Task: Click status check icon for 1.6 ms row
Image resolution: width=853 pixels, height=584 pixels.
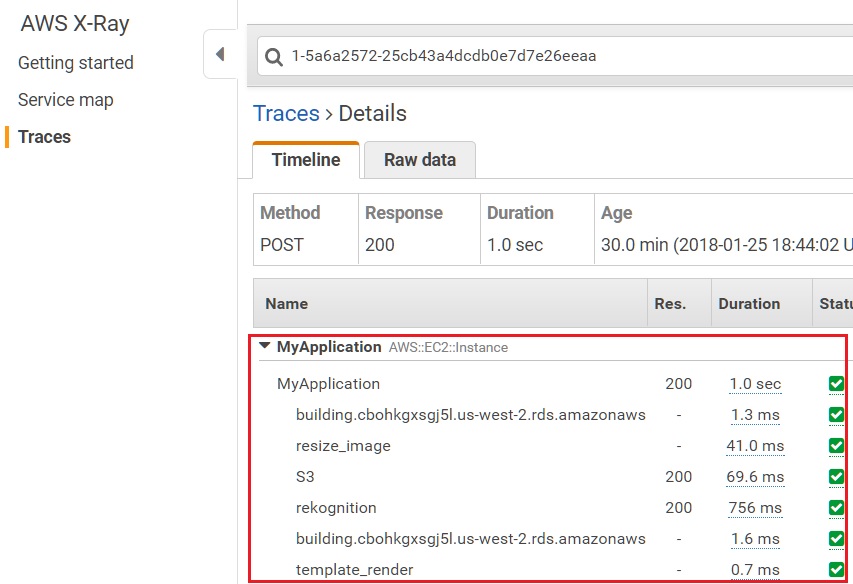Action: click(836, 539)
